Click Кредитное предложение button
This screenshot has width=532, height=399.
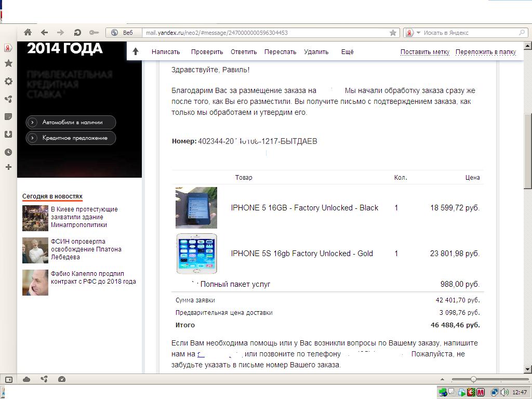(71, 138)
